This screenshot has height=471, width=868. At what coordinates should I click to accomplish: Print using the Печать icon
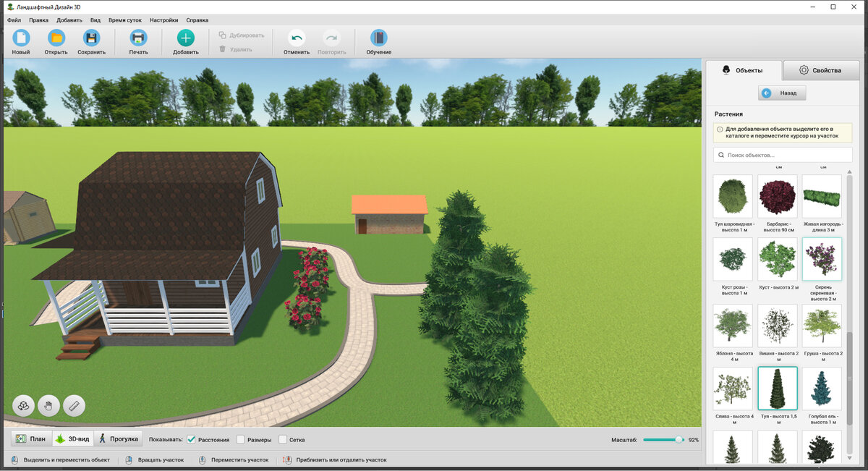pyautogui.click(x=138, y=38)
